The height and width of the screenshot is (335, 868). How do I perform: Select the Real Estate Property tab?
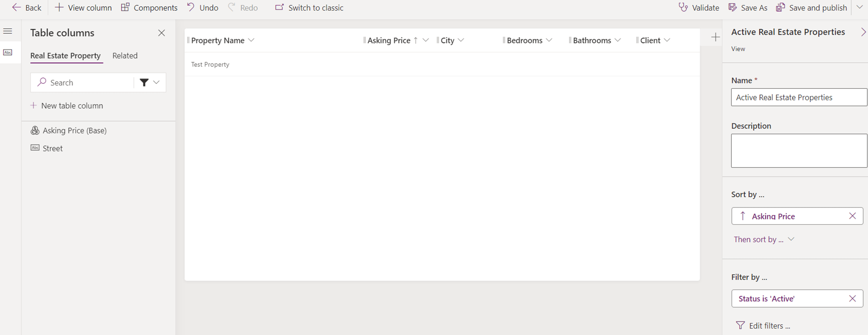pyautogui.click(x=65, y=55)
